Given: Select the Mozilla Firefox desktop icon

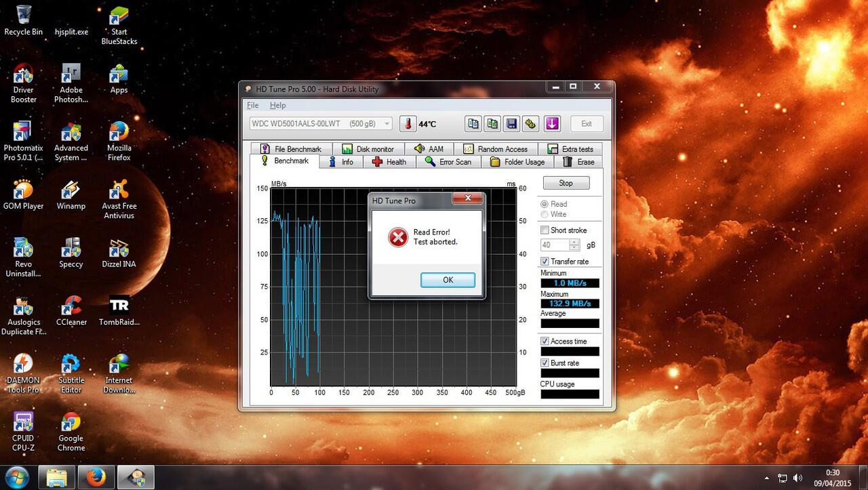Looking at the screenshot, I should click(119, 141).
